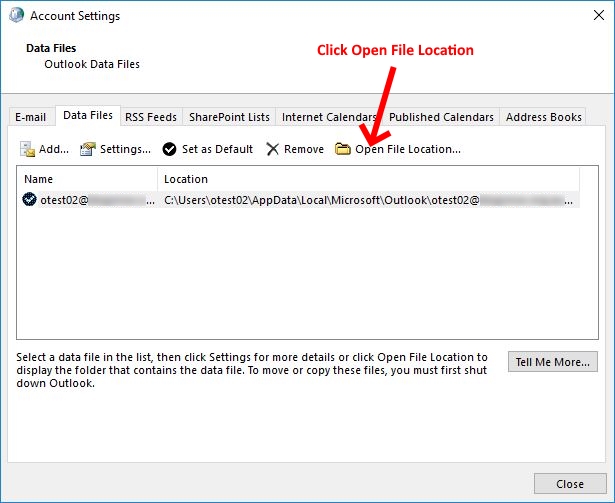Click the Open File Location... label
This screenshot has width=615, height=503.
click(408, 149)
